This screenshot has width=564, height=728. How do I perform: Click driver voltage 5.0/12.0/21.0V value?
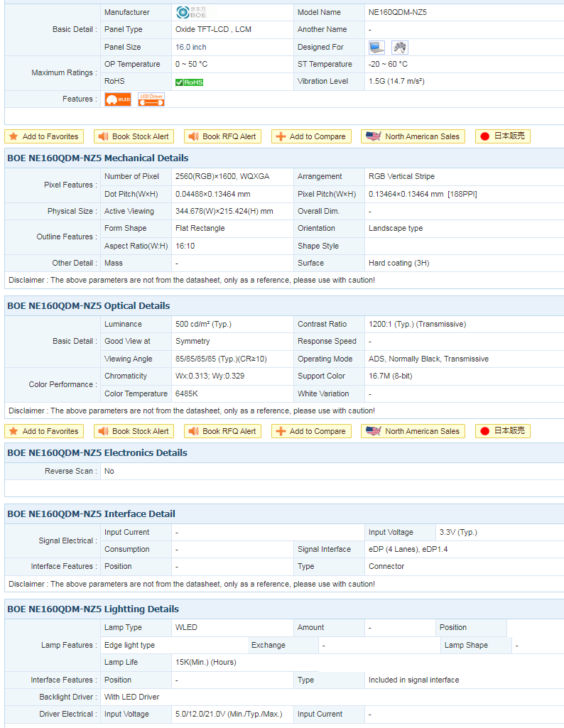(229, 715)
